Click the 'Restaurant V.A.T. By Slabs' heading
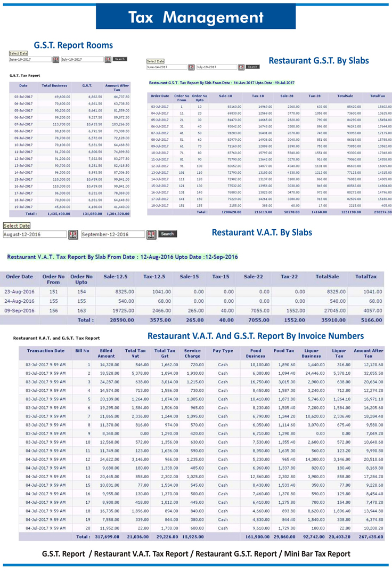This screenshot has width=392, height=571. click(x=262, y=232)
